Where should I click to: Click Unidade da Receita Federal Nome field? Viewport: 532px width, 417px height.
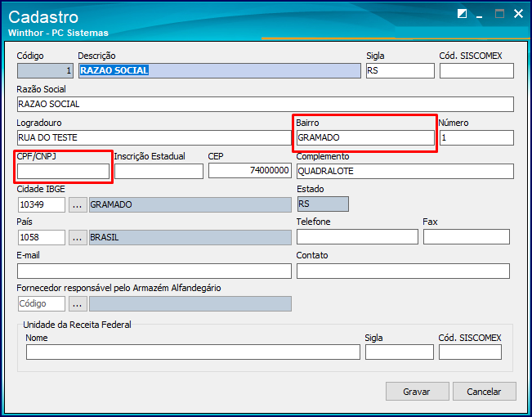pyautogui.click(x=193, y=352)
